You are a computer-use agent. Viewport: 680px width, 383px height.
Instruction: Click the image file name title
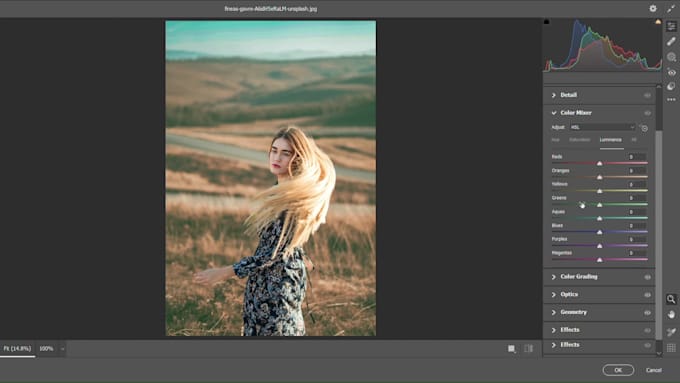tap(271, 9)
